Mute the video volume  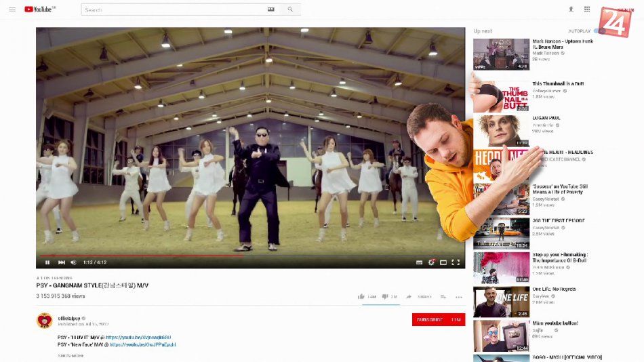(73, 262)
